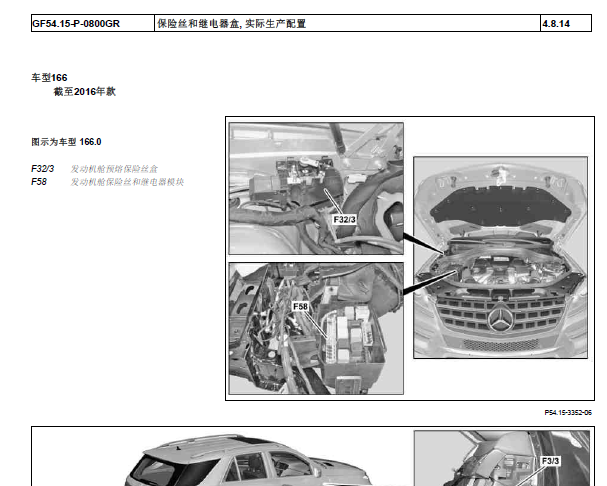Screen dimensions: 607x486
Task: Click the 车型166 heading
Action: coord(49,78)
